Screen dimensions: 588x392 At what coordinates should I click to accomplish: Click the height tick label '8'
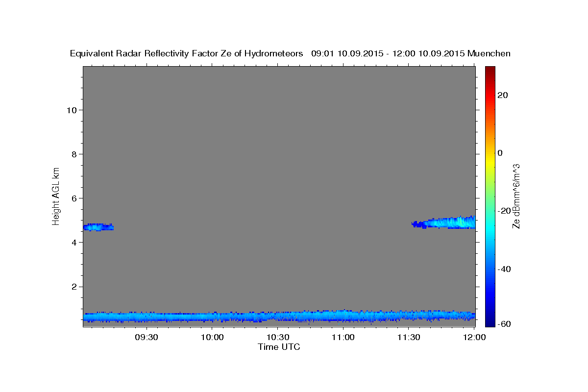tap(74, 154)
